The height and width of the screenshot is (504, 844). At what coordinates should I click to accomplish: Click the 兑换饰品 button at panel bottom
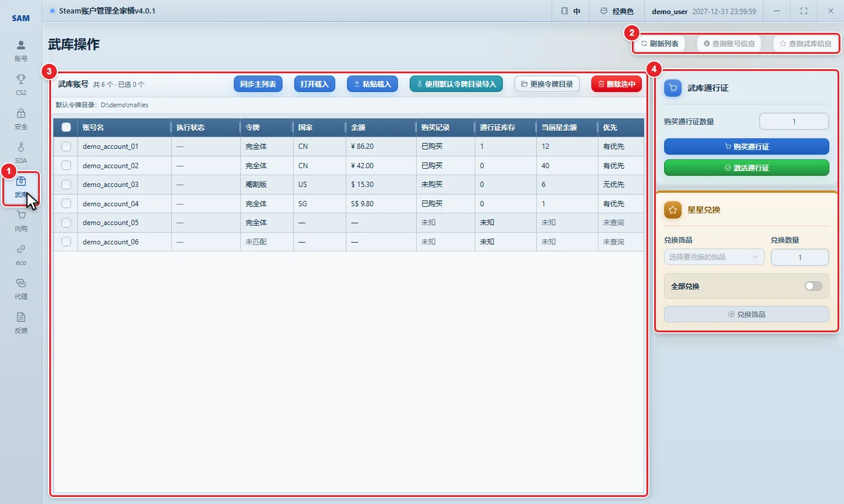(x=747, y=314)
